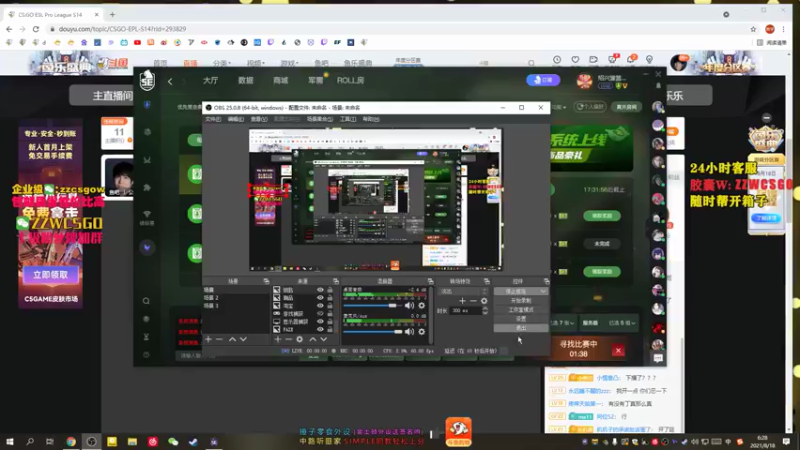Open the 工具 menu in OBS
Image resolution: width=800 pixels, height=450 pixels.
coord(348,119)
